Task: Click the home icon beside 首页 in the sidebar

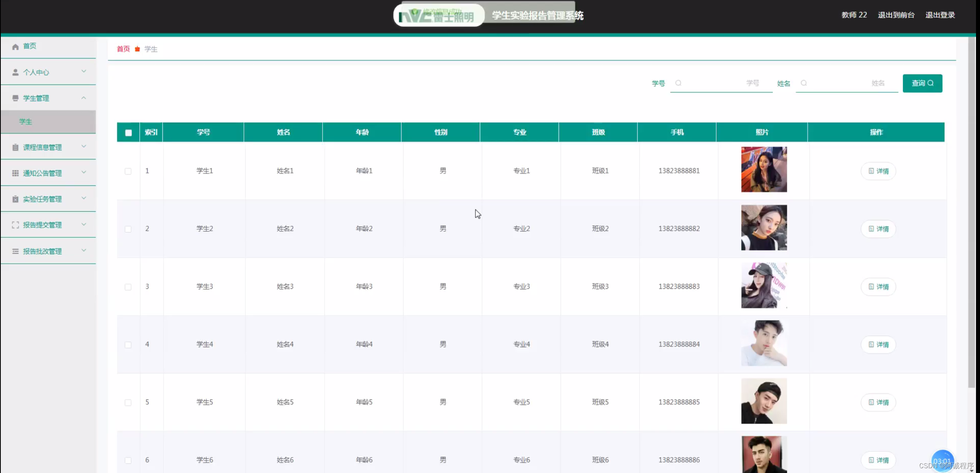Action: pos(15,46)
